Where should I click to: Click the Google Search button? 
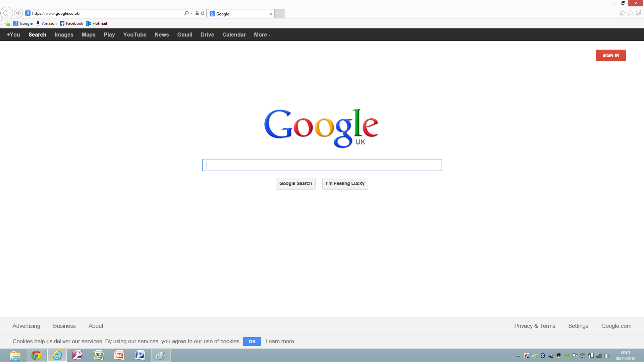tap(296, 183)
